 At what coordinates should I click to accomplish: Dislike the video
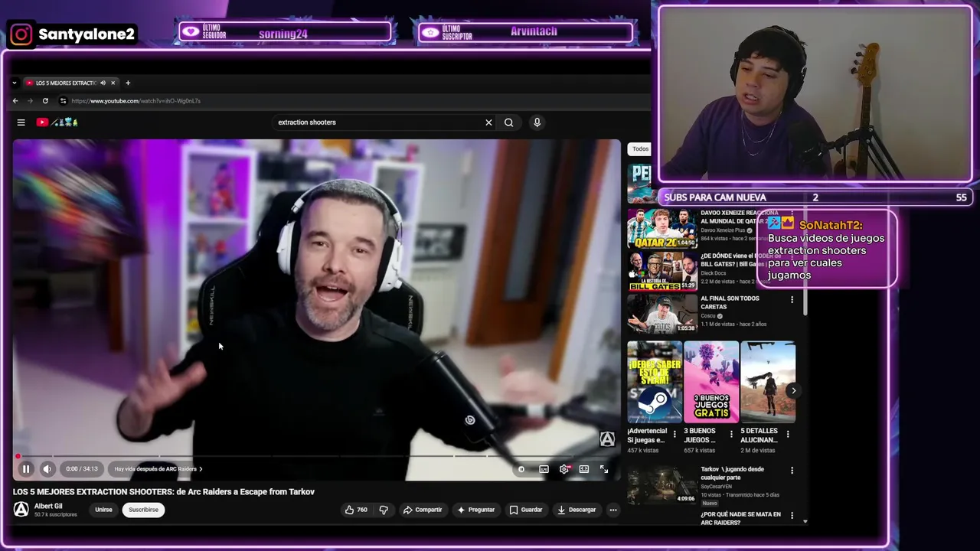[x=384, y=510]
